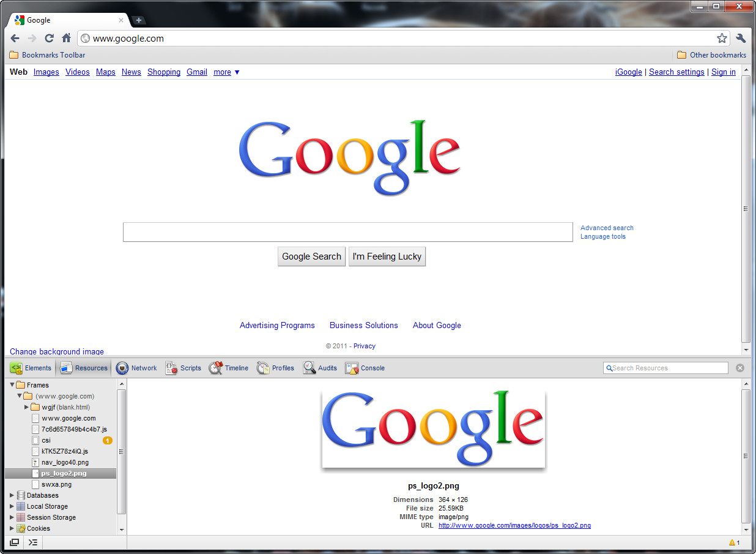Close DevTools with the round X button
Viewport: 756px width, 554px height.
pyautogui.click(x=740, y=368)
